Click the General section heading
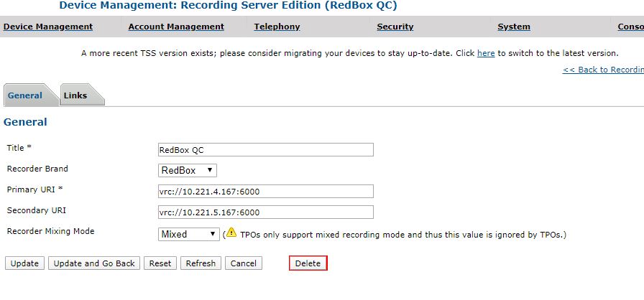The image size is (644, 300). click(25, 122)
